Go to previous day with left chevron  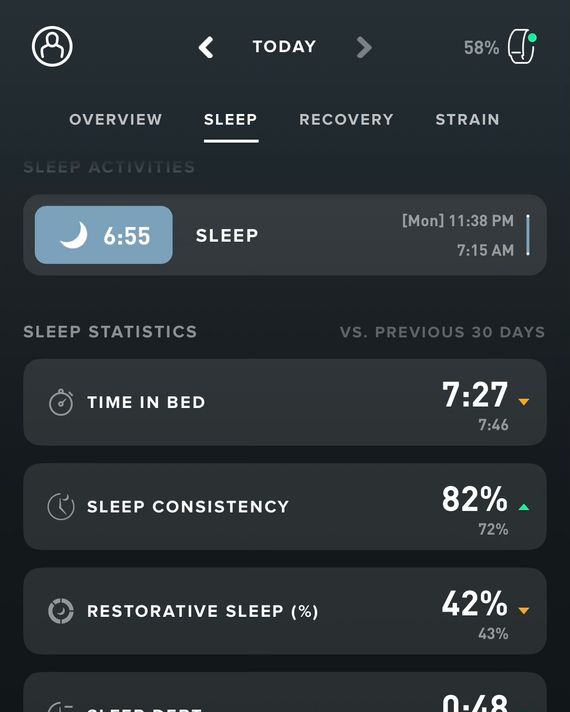pyautogui.click(x=206, y=47)
